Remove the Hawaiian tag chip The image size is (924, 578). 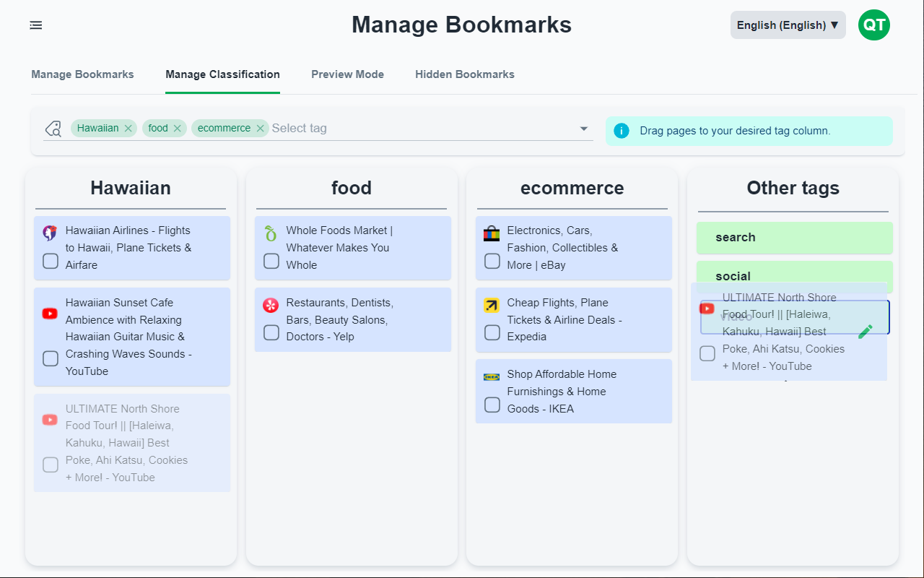point(128,129)
